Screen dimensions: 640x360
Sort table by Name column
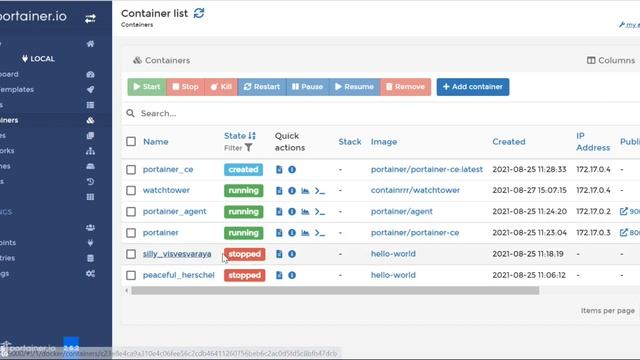156,142
